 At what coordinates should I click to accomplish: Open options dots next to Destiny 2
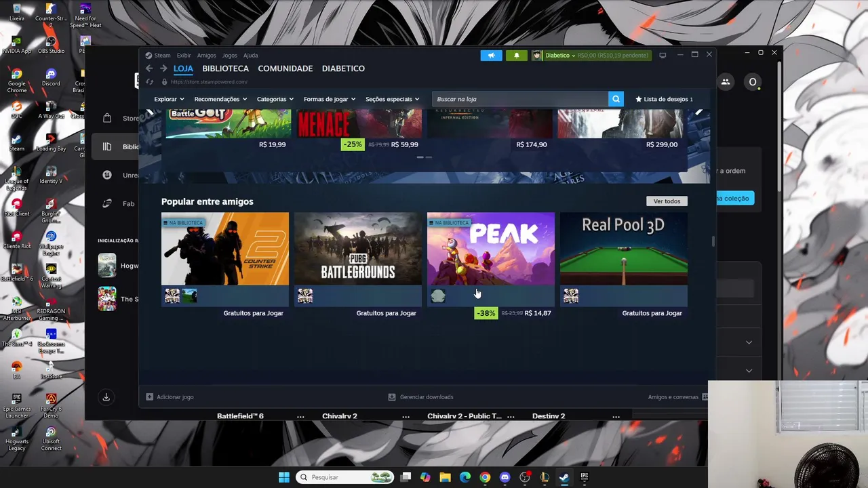point(616,416)
